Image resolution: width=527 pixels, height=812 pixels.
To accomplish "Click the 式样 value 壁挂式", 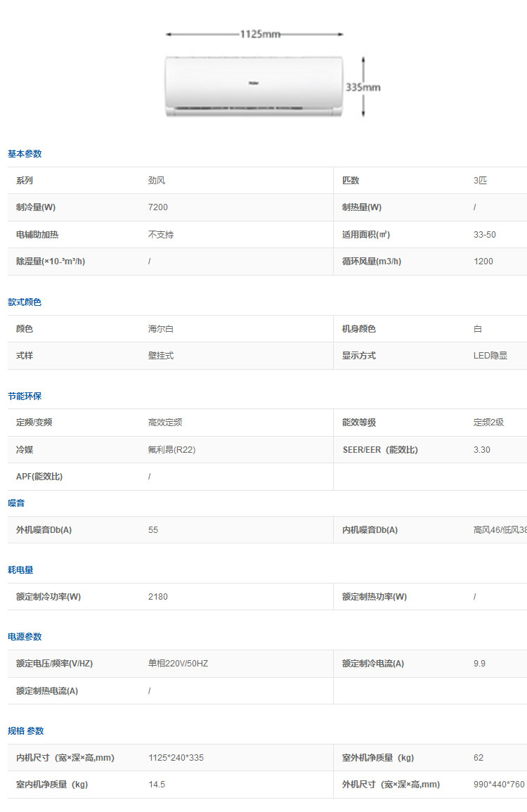I will coord(160,356).
